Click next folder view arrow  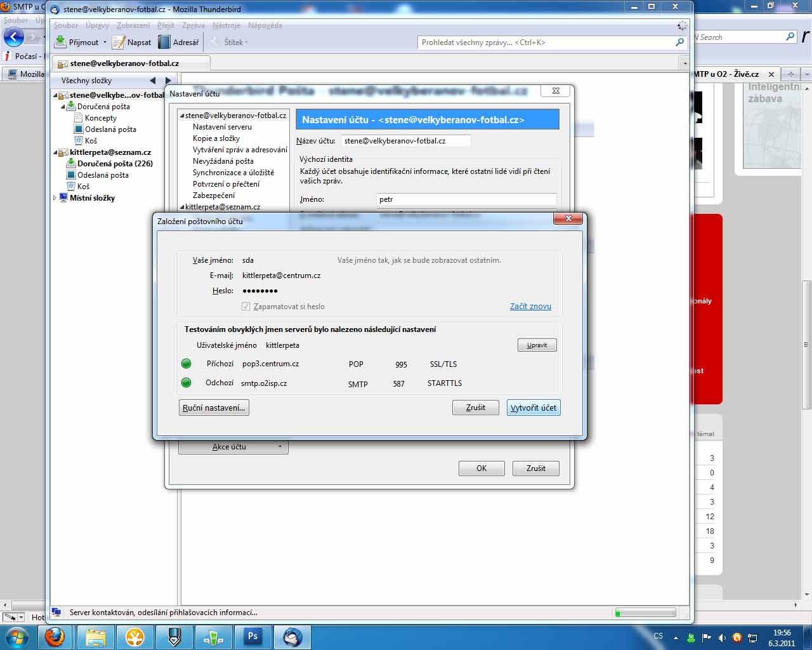[x=167, y=81]
